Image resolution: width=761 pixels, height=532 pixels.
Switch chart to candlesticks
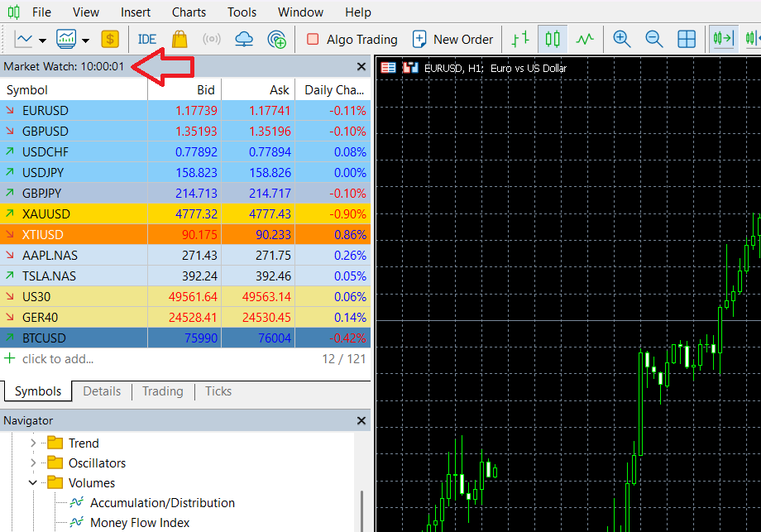point(553,39)
